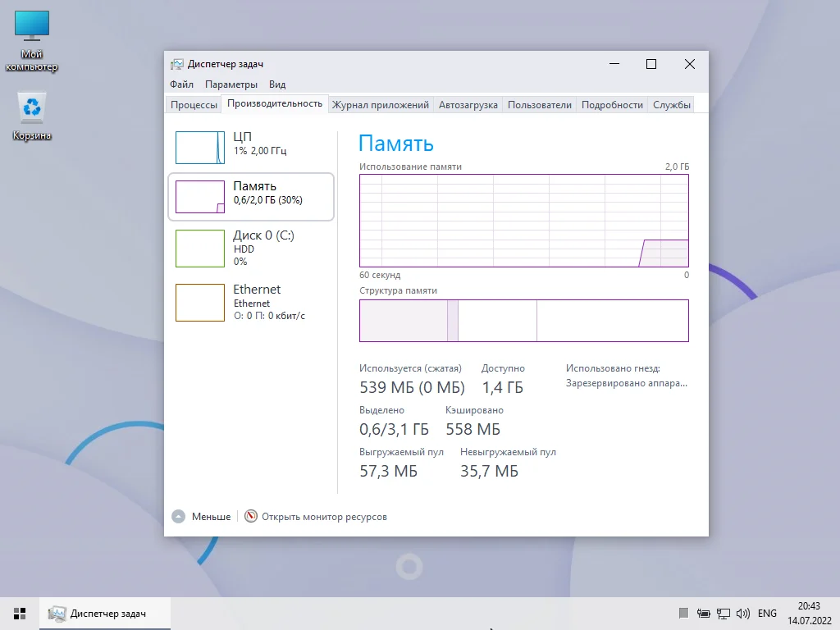Collapse details with the Меньше arrow icon

(178, 517)
